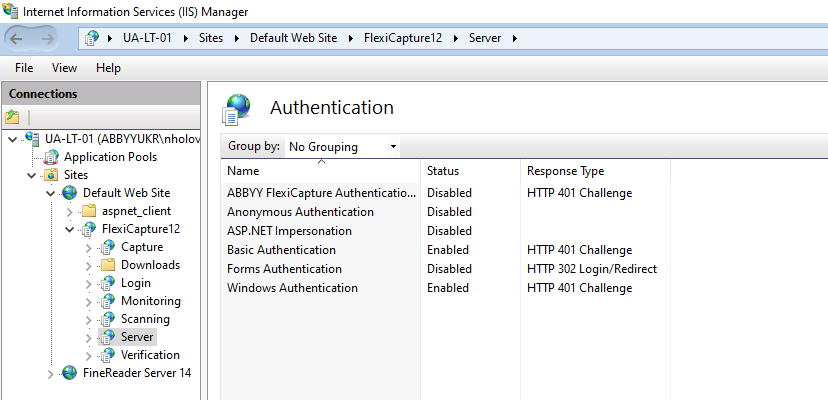This screenshot has height=400, width=828.
Task: Open dropdown arrow after Default Web Site breadcrumb
Action: (351, 38)
